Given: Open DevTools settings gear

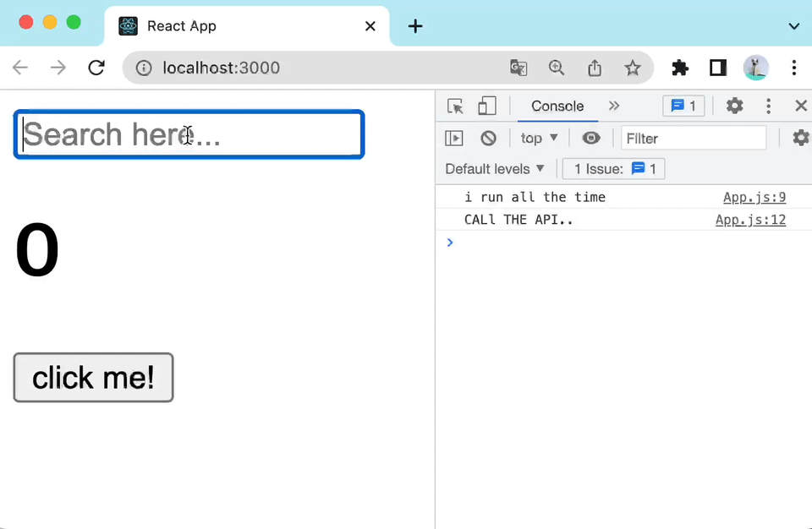Looking at the screenshot, I should pyautogui.click(x=734, y=106).
